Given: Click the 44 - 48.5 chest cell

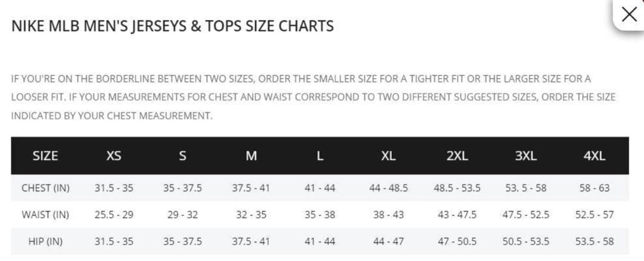Looking at the screenshot, I should tap(388, 188).
